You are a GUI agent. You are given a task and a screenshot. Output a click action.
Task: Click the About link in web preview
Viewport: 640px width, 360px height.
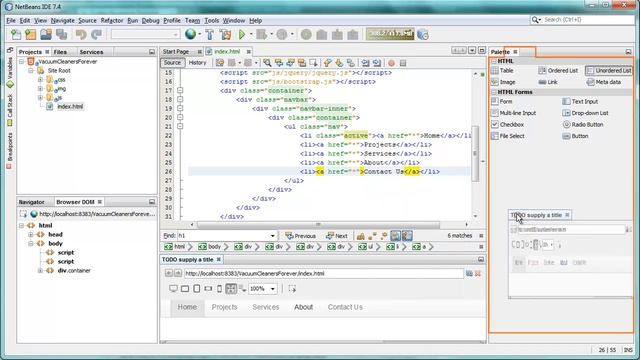click(x=303, y=307)
